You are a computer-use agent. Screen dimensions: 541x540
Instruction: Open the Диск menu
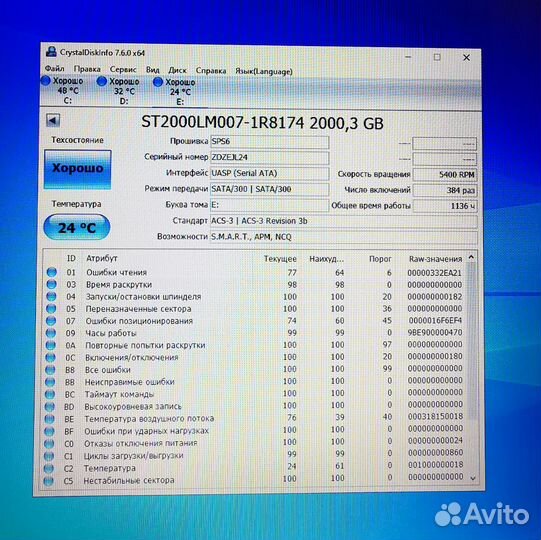[177, 70]
